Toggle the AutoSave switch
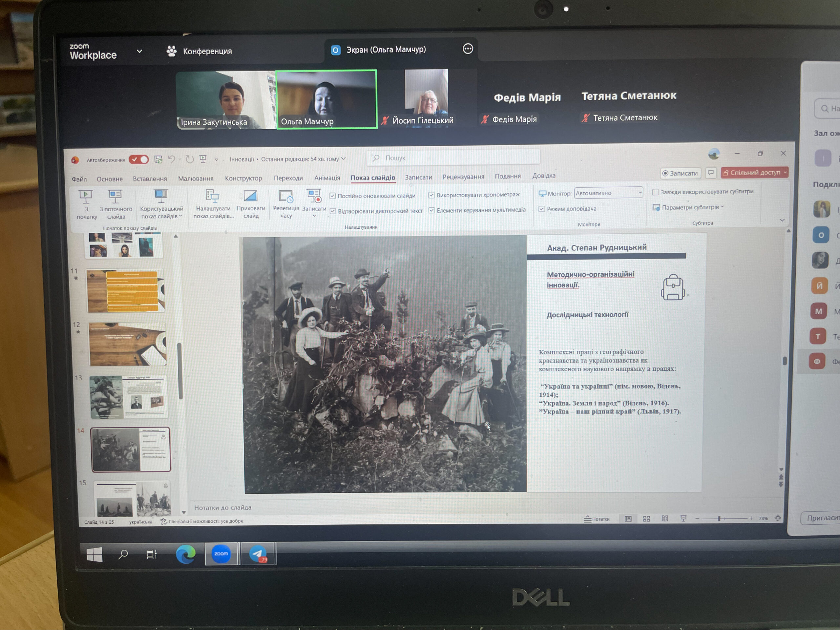The image size is (840, 630). [x=138, y=159]
